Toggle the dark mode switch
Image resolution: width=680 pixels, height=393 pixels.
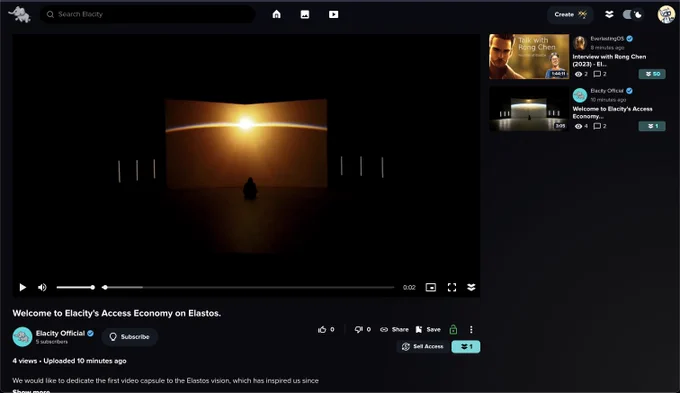[x=632, y=14]
